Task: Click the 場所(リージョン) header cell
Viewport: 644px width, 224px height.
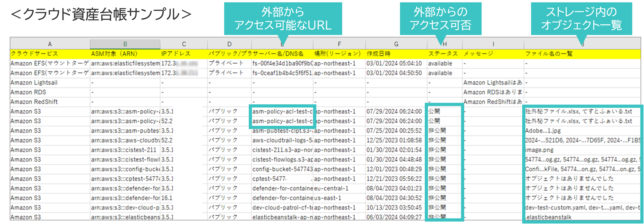Action: [339, 54]
